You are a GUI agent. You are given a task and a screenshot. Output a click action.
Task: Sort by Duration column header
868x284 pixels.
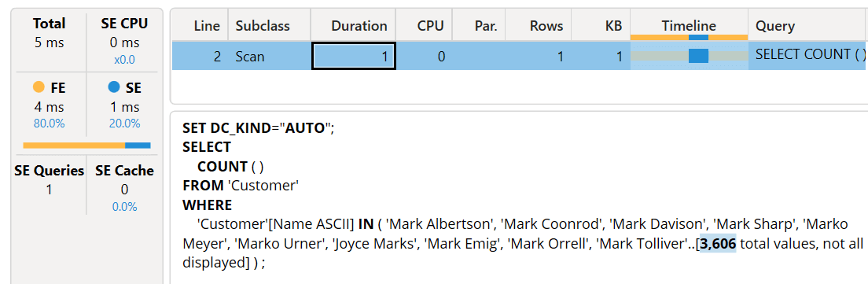pyautogui.click(x=353, y=25)
